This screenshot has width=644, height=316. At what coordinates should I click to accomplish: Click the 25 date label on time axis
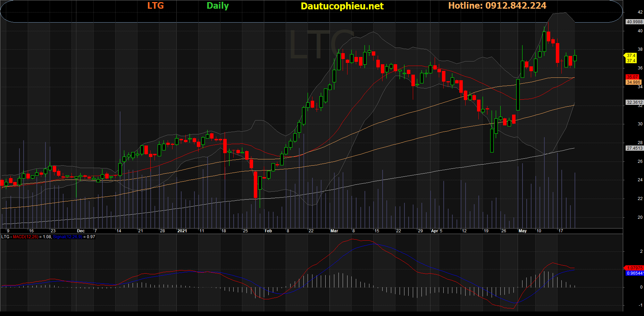pyautogui.click(x=245, y=231)
